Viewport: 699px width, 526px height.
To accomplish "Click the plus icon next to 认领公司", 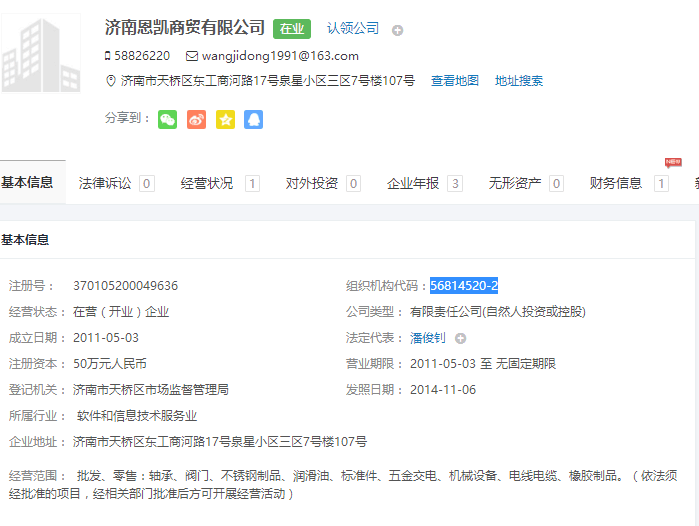I will click(x=397, y=30).
